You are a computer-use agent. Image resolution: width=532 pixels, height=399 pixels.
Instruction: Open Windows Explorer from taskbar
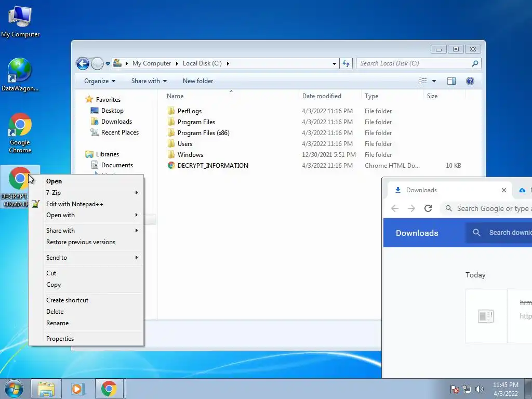tap(46, 389)
